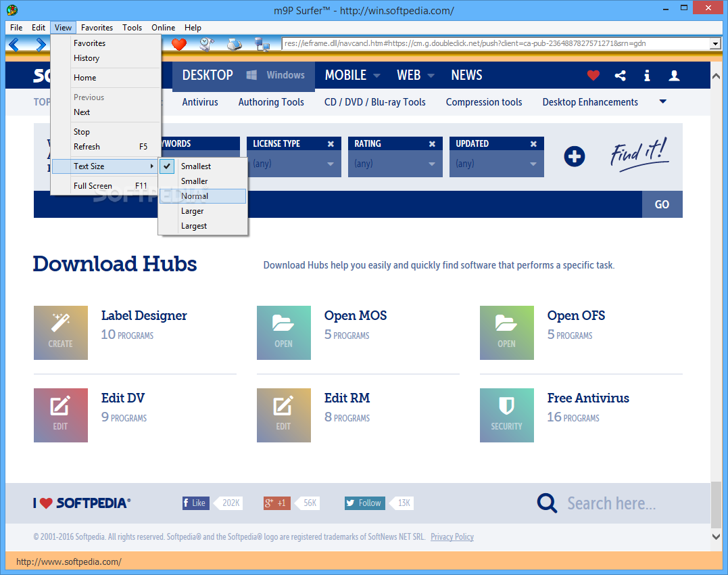Screen dimensions: 728x575
Task: Open the Help menu
Action: click(x=193, y=28)
